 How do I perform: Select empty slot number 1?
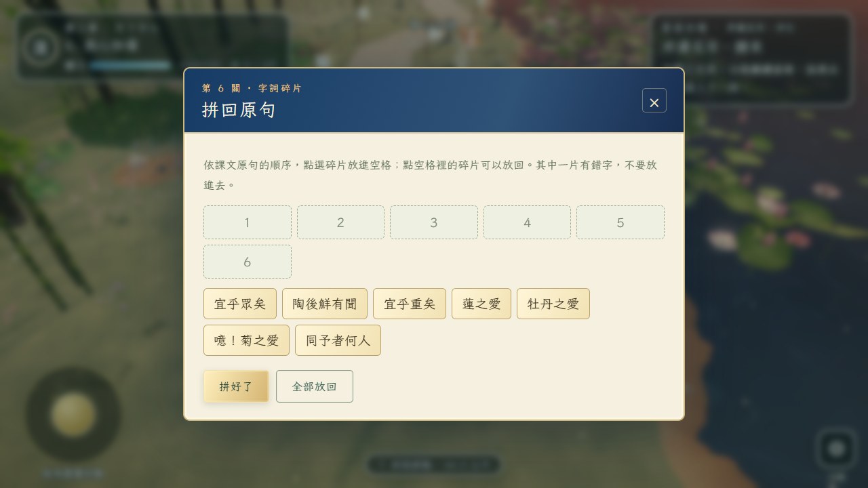(x=248, y=222)
